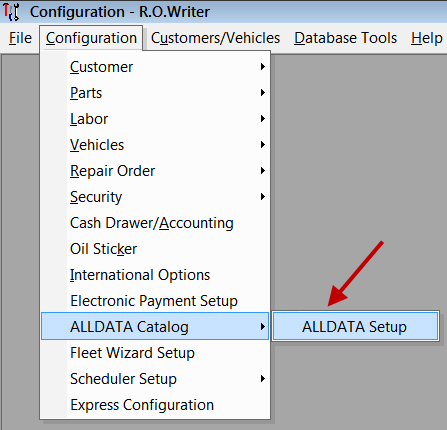Screen dimensions: 447x430
Task: Click the R.O.Writer application icon in title bar
Action: [x=11, y=12]
